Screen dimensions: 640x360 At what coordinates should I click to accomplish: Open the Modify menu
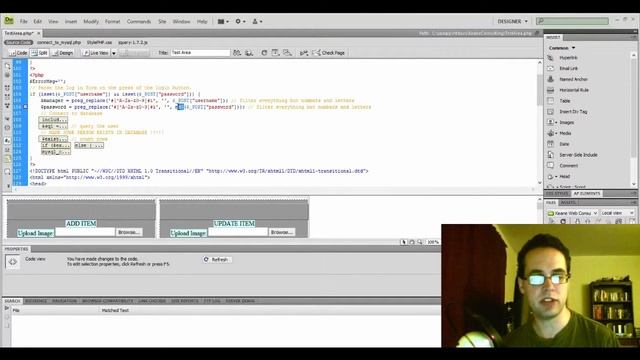(x=91, y=22)
